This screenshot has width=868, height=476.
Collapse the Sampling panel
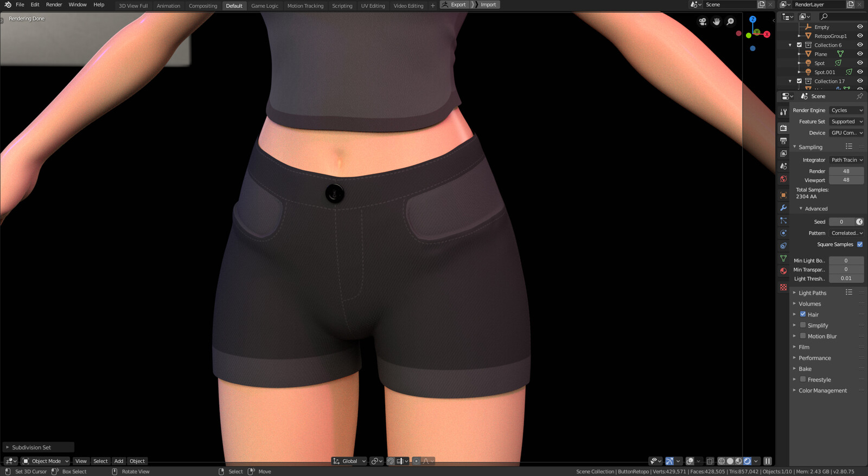click(x=810, y=147)
